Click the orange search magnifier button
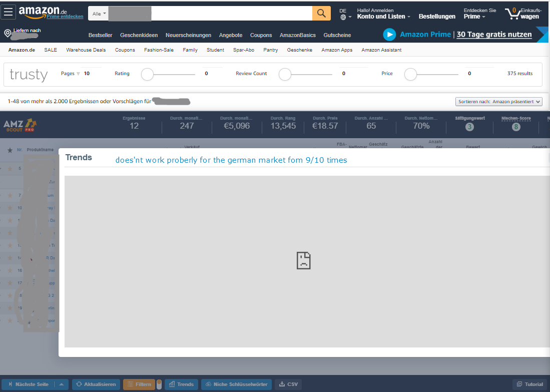 pyautogui.click(x=321, y=13)
